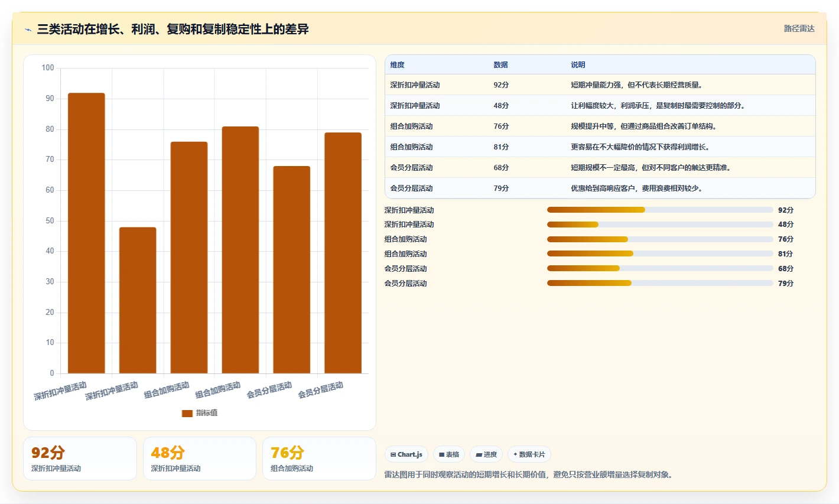
Task: Click the 81分 cell in the table
Action: [501, 147]
